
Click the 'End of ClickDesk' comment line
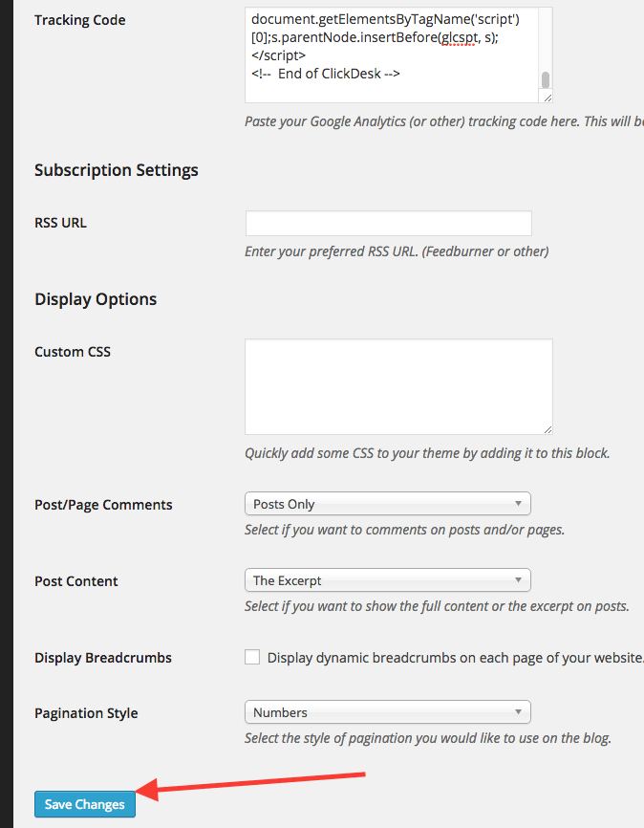(x=326, y=74)
